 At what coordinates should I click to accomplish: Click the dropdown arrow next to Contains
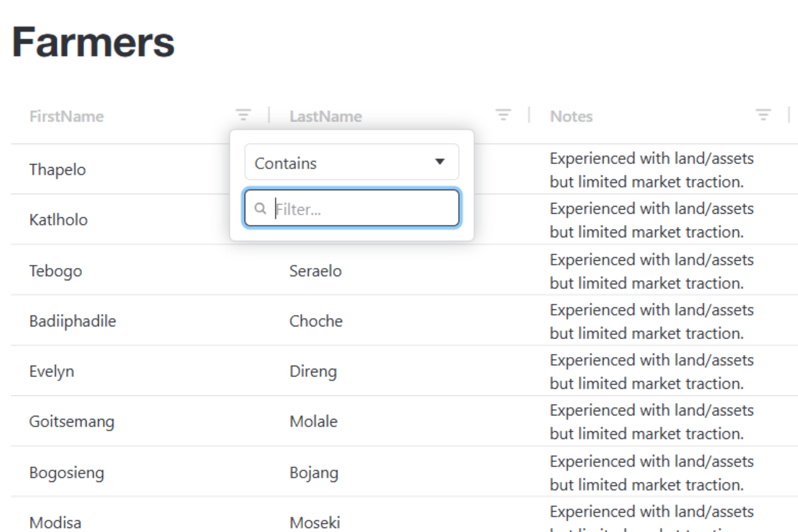pos(439,162)
